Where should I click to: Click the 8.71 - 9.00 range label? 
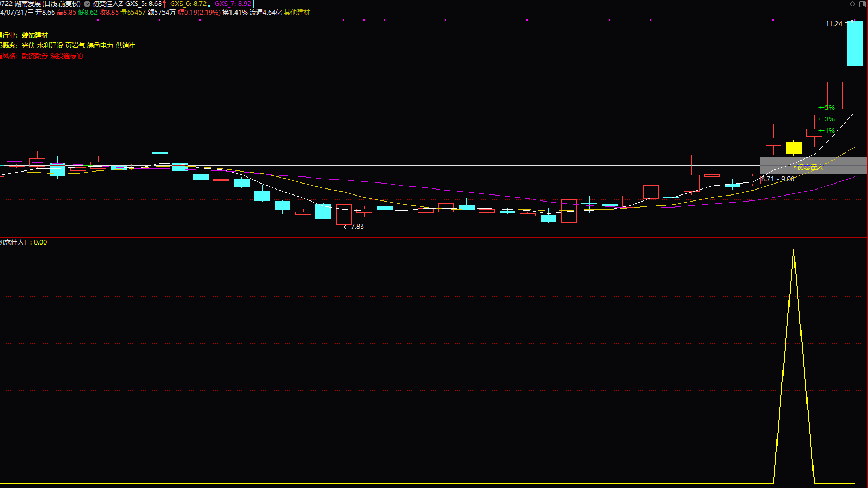click(778, 179)
